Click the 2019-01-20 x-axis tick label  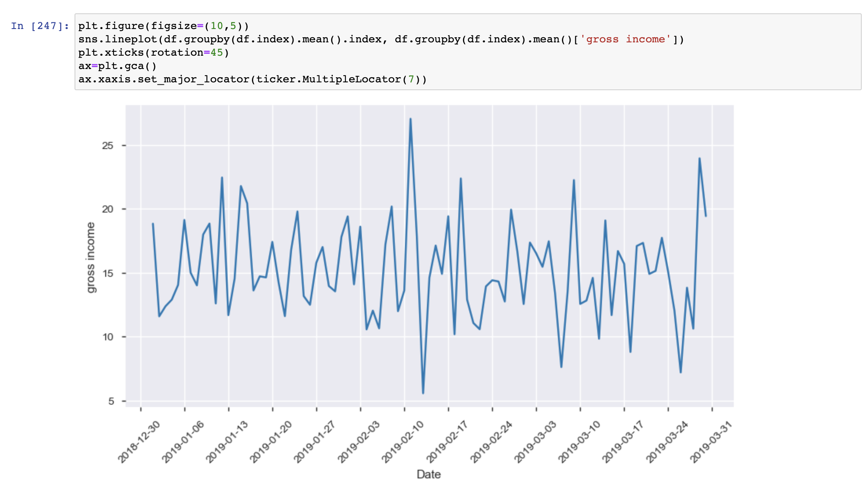pyautogui.click(x=271, y=442)
